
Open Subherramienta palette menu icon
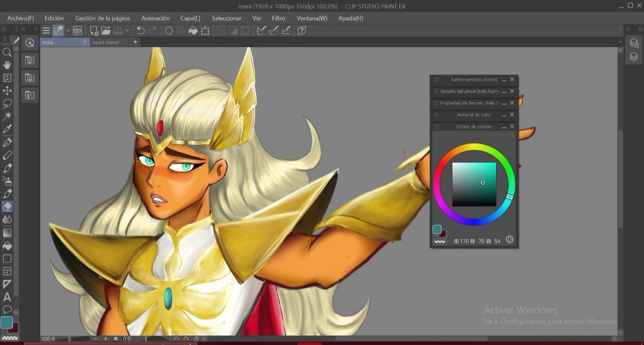(436, 80)
